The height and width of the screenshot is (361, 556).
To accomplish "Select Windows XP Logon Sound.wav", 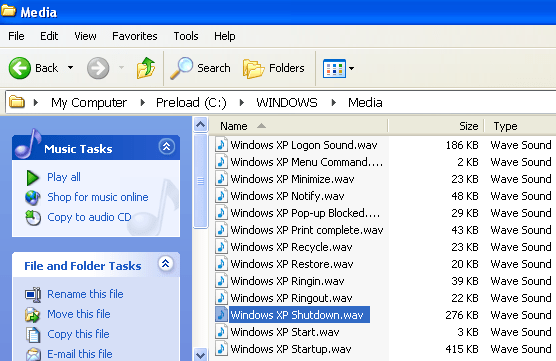I will (304, 145).
